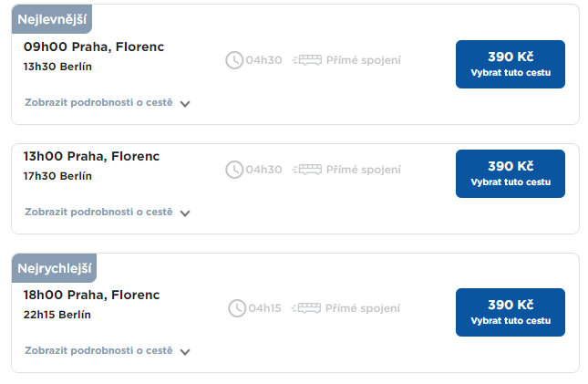The height and width of the screenshot is (384, 588).
Task: Expand details chevron for 18h00 trip
Action: point(185,352)
